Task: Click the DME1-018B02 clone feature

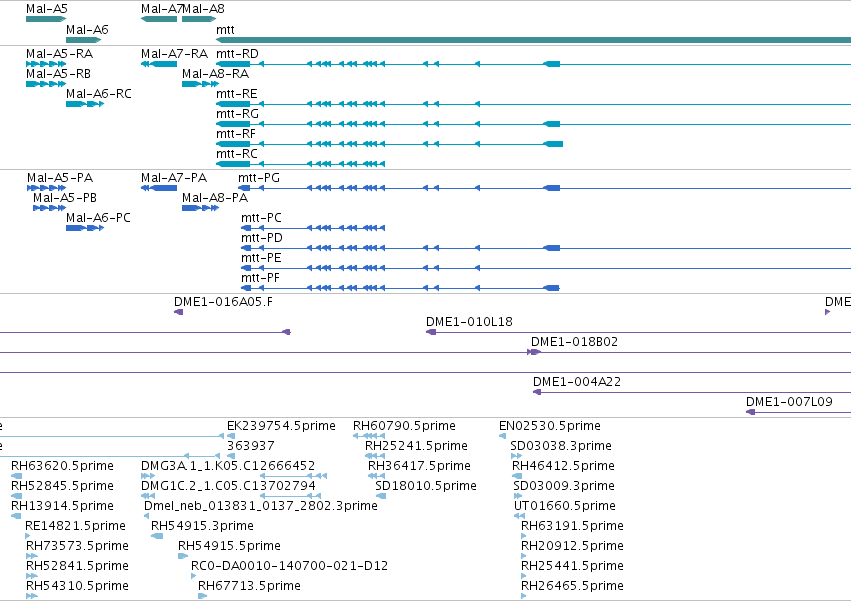Action: coord(534,352)
